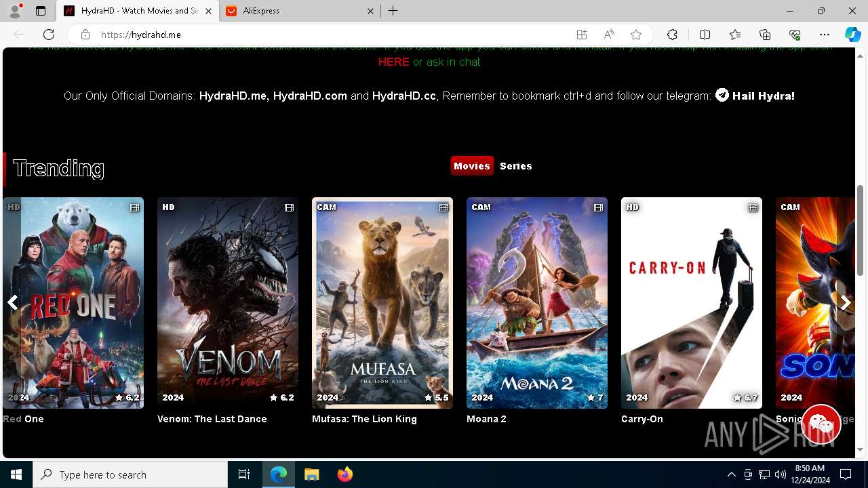This screenshot has height=488, width=868.
Task: Launch Firefox from the taskbar
Action: point(345,474)
